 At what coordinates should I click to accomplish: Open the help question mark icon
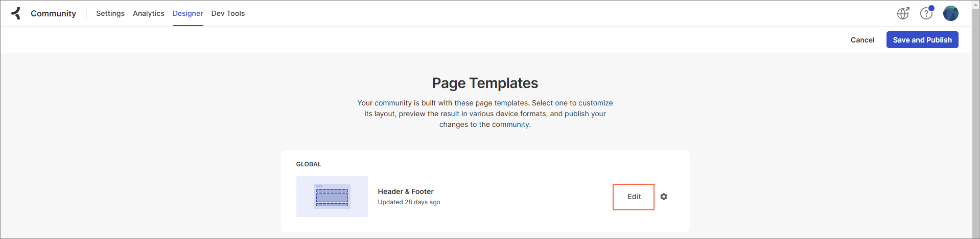coord(926,13)
